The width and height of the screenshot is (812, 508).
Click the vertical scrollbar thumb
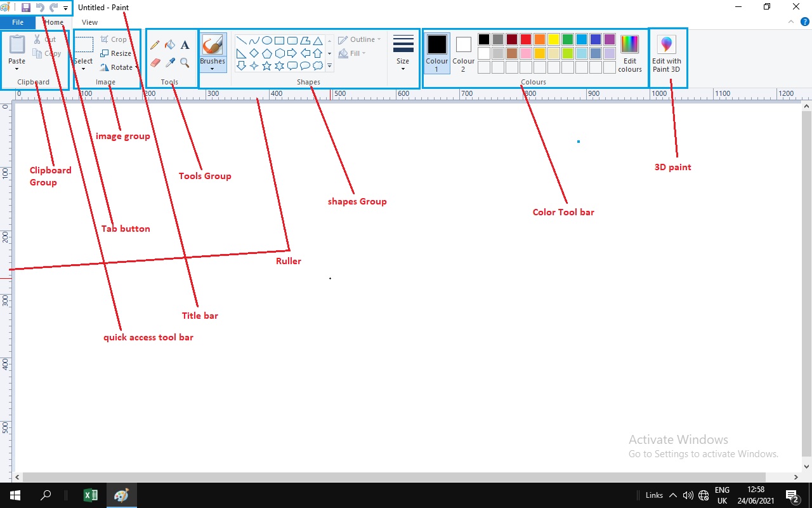tap(806, 284)
